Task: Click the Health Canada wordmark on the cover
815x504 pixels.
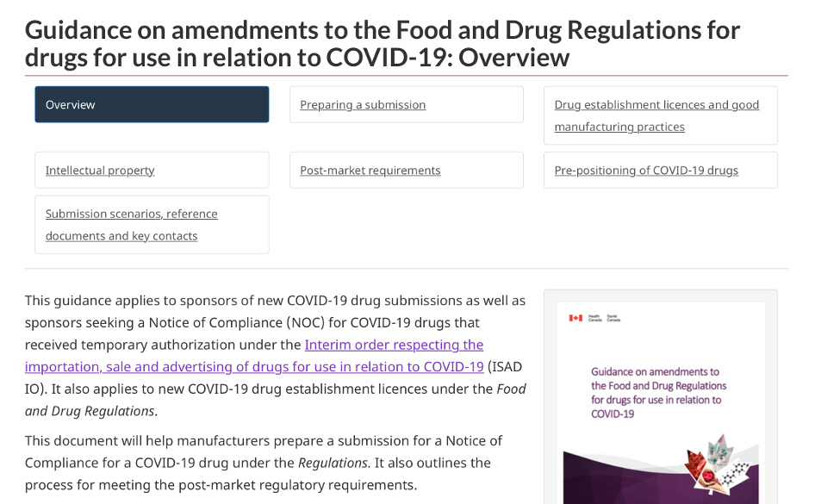Action: click(x=603, y=318)
